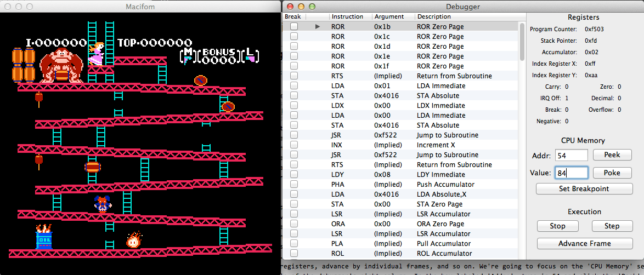Click argument cell 0x1d
Image resolution: width=644 pixels, height=275 pixels.
click(x=382, y=47)
